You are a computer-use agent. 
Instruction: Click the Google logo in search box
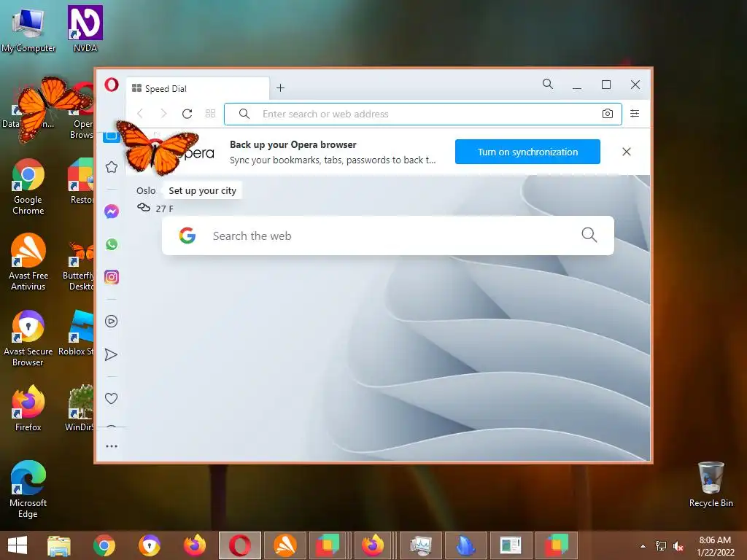click(x=187, y=236)
